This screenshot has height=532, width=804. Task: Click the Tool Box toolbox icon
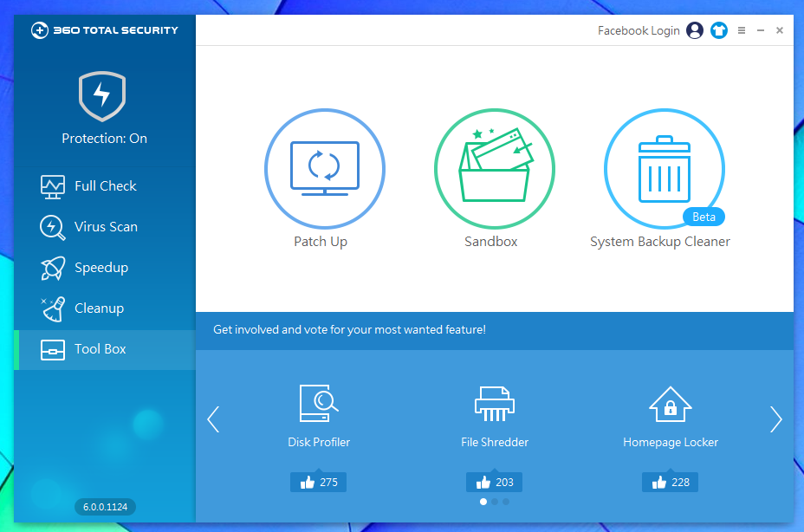(x=53, y=350)
